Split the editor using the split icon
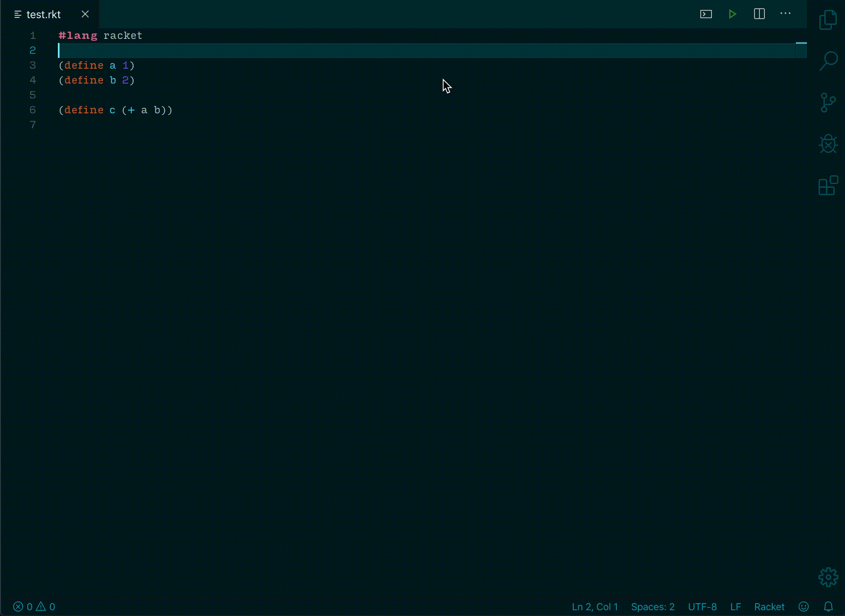This screenshot has width=845, height=616. [759, 14]
